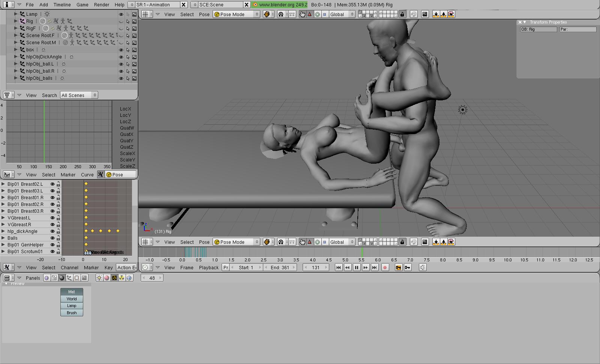
Task: Click the OB: Rig name field
Action: click(x=538, y=29)
